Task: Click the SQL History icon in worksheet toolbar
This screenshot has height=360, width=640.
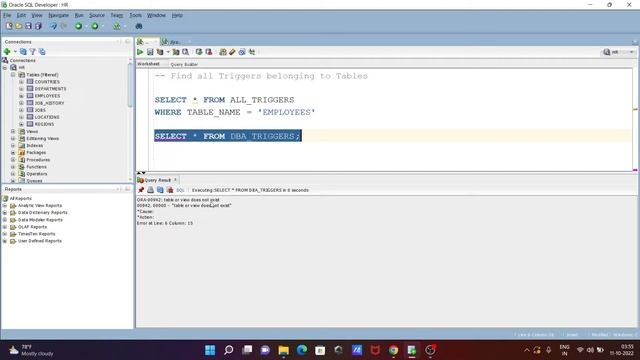Action: pyautogui.click(x=242, y=52)
